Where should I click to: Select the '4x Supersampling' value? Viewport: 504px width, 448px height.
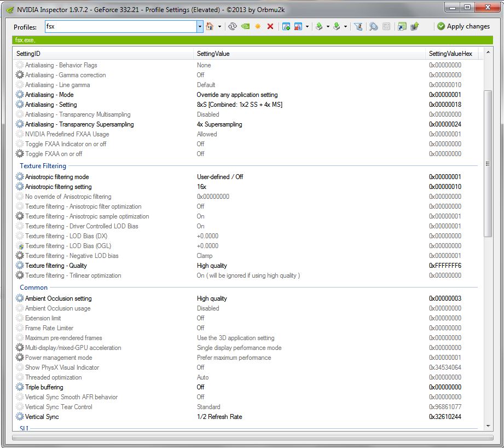(x=219, y=124)
